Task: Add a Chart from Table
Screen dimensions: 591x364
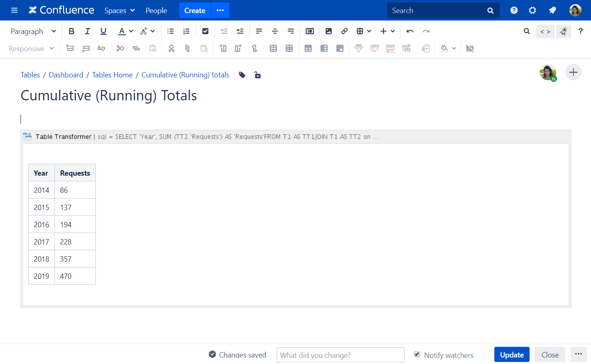Action: coord(390,48)
